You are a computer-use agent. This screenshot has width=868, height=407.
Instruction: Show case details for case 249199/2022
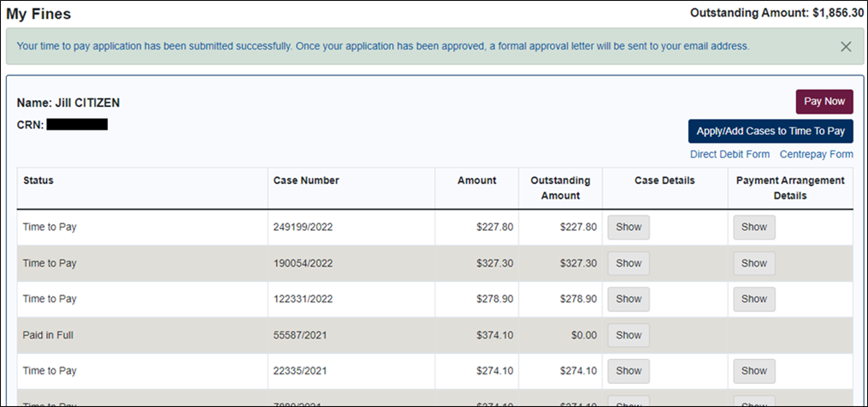click(x=628, y=227)
